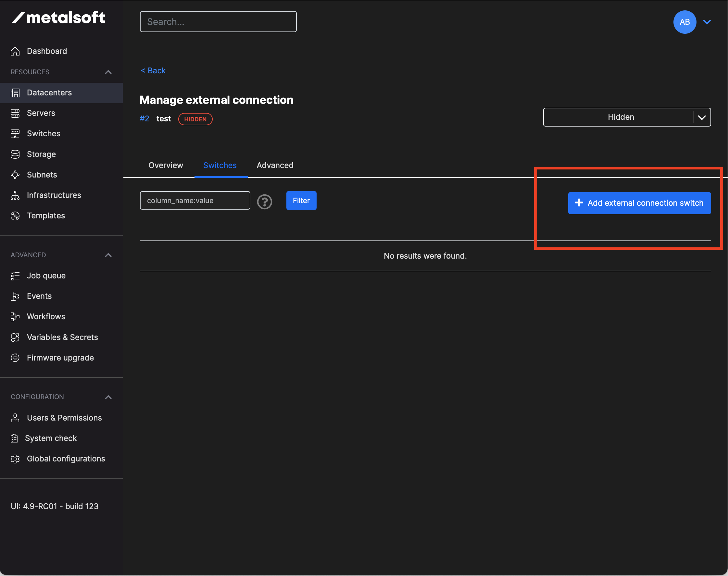Click the UI version build text

(x=55, y=507)
